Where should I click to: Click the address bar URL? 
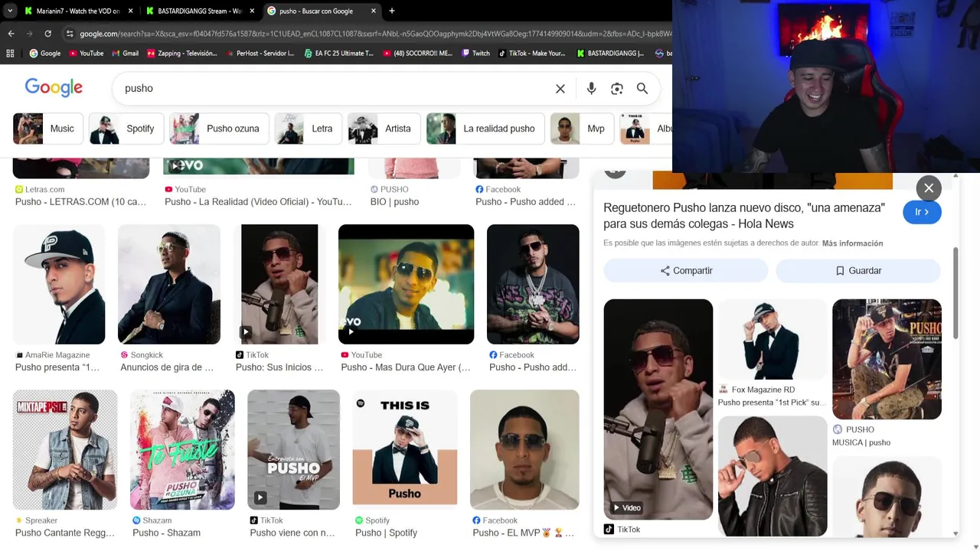click(x=375, y=34)
